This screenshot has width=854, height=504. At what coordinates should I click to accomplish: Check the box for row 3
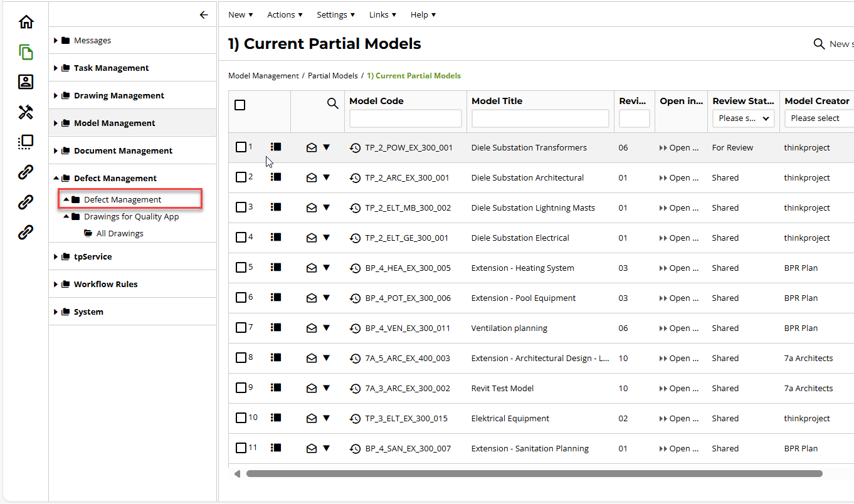[241, 207]
